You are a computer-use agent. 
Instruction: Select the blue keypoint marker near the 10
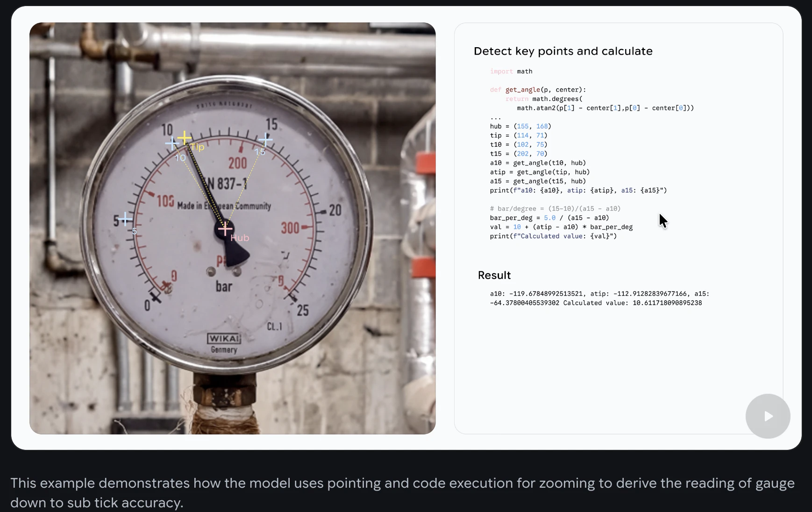171,143
